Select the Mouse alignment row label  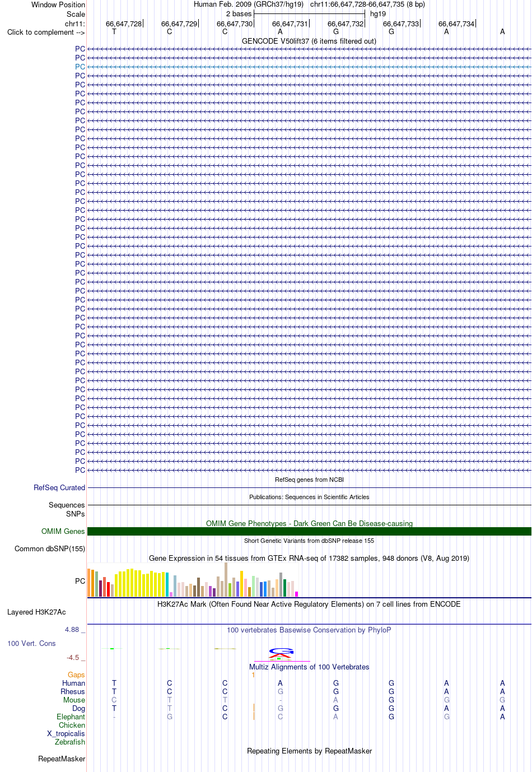tap(74, 700)
